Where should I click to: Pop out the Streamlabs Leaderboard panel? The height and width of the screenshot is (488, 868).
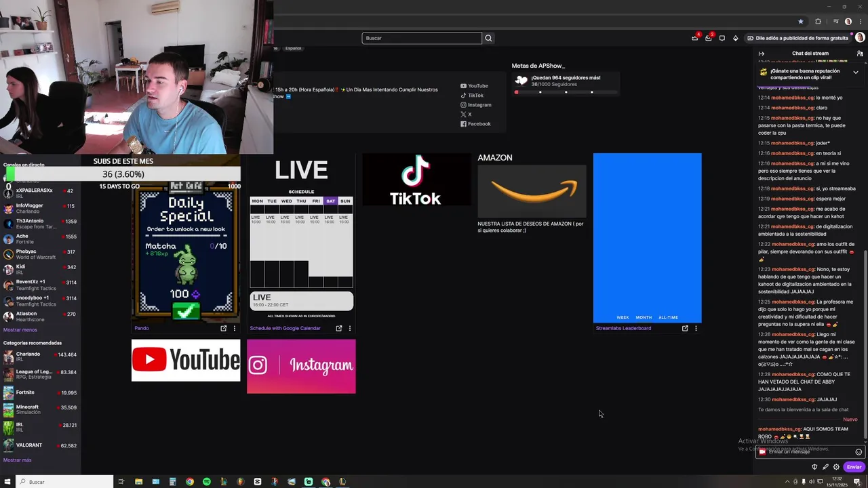(x=685, y=328)
